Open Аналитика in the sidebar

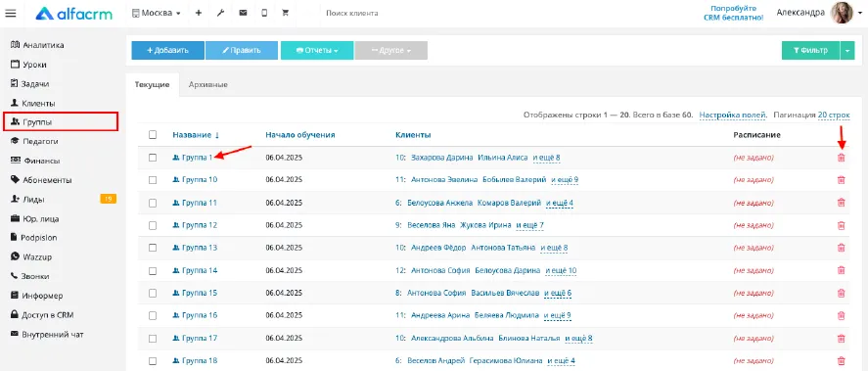[x=37, y=45]
